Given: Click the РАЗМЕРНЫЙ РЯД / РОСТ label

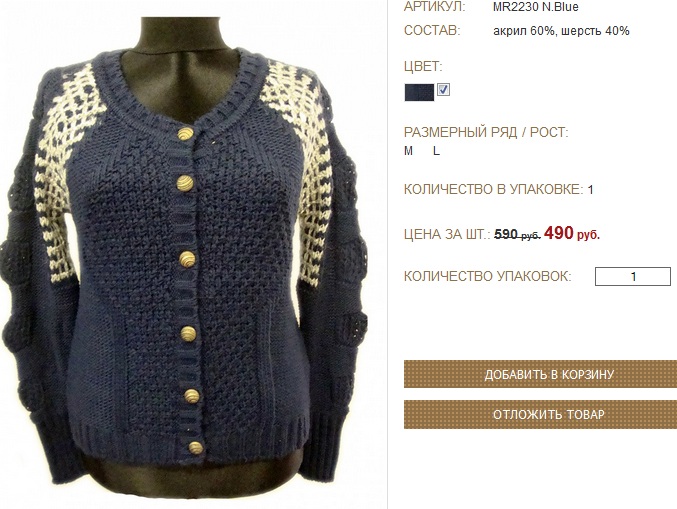Looking at the screenshot, I should click(x=486, y=132).
